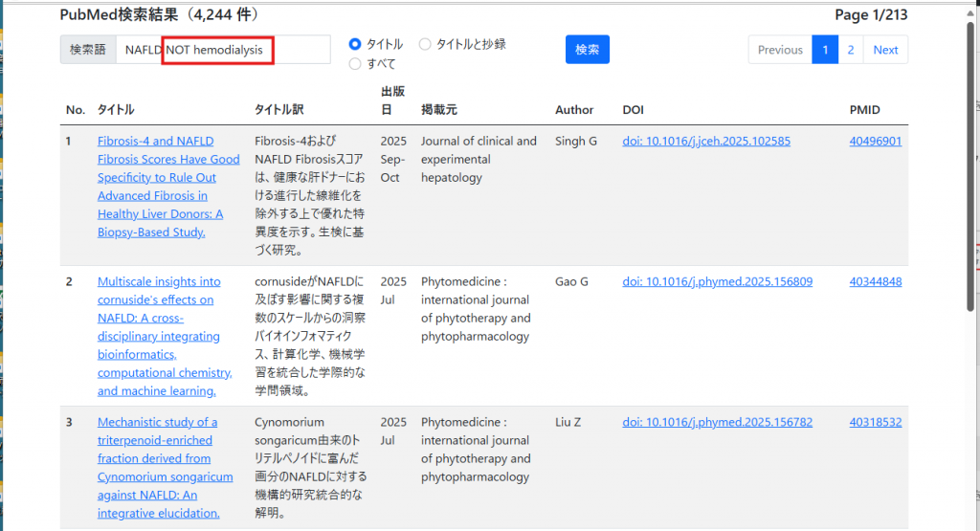This screenshot has height=531, width=980.
Task: Go to the Next results page
Action: click(x=885, y=50)
